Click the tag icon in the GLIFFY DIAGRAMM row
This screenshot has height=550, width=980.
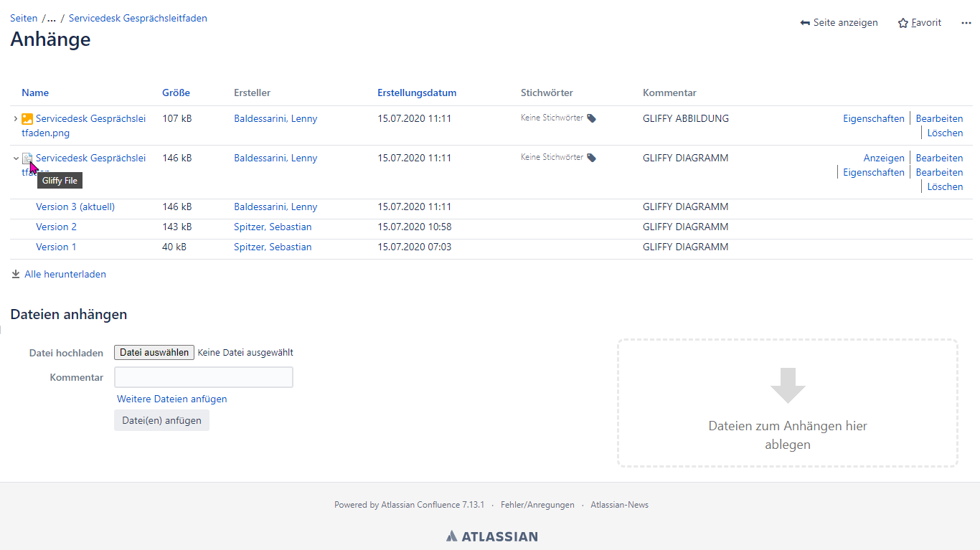point(591,158)
